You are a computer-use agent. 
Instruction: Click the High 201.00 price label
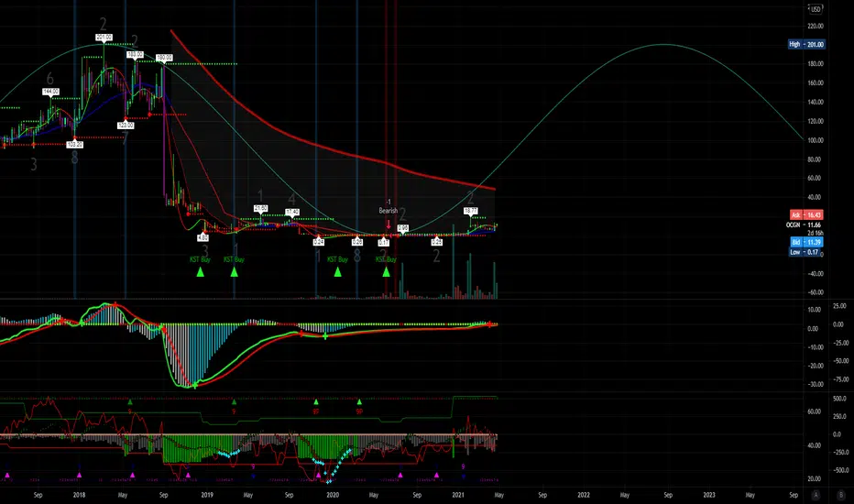(806, 44)
